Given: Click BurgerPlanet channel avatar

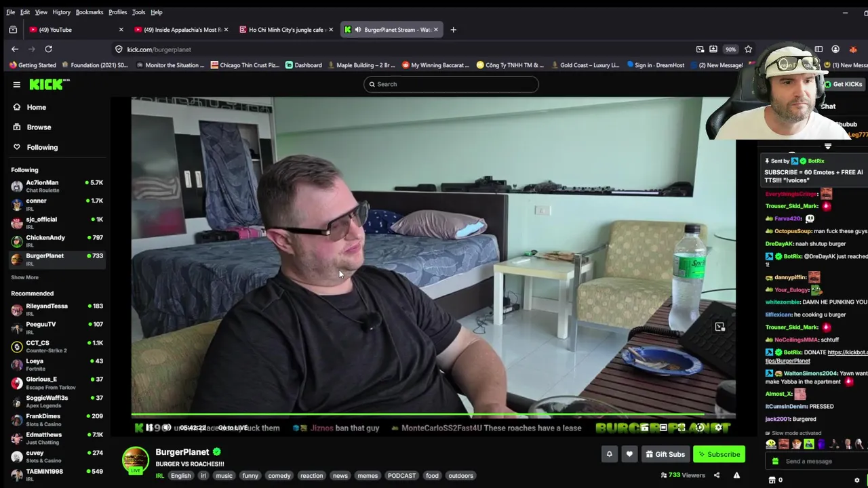Looking at the screenshot, I should point(135,460).
